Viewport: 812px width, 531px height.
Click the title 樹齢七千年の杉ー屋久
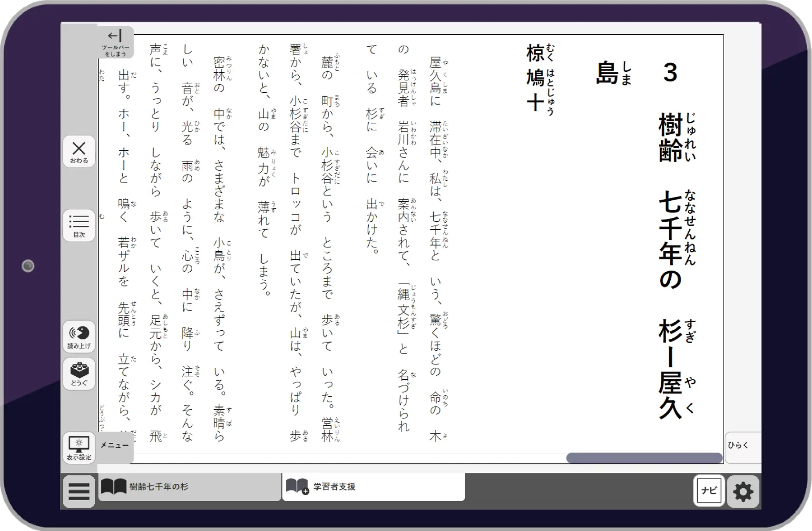pyautogui.click(x=676, y=265)
